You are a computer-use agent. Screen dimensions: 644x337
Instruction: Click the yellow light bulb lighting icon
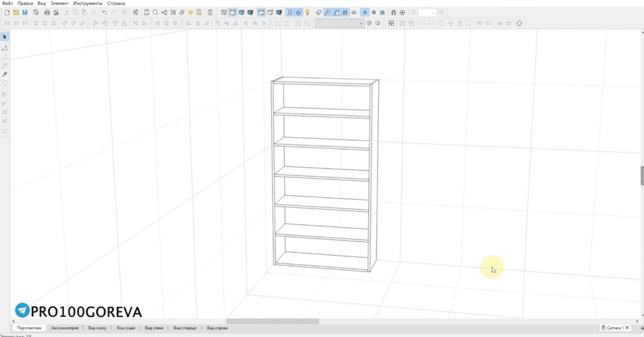click(307, 13)
